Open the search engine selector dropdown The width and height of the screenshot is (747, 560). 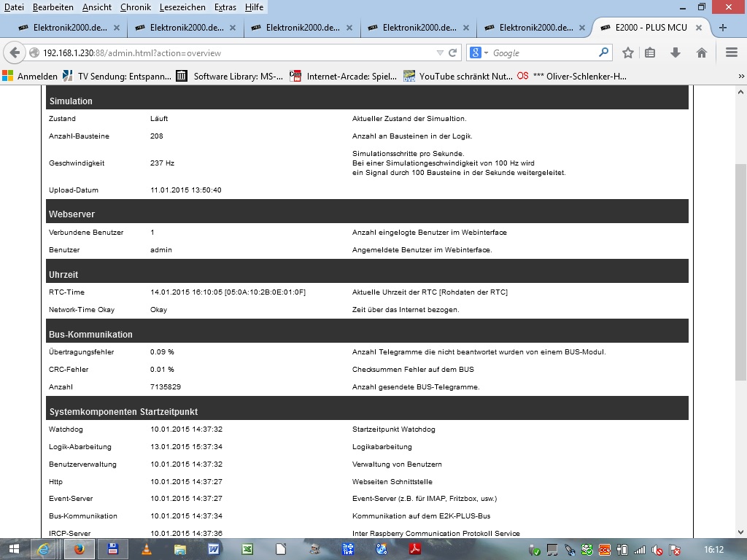pos(479,52)
